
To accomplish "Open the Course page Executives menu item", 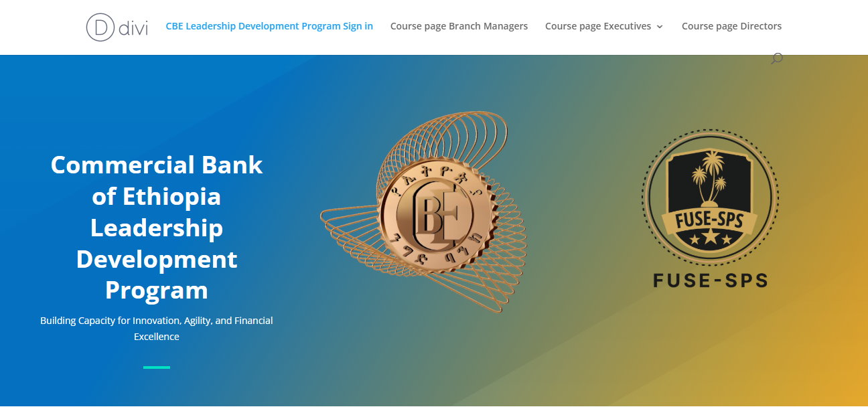I will [x=597, y=26].
